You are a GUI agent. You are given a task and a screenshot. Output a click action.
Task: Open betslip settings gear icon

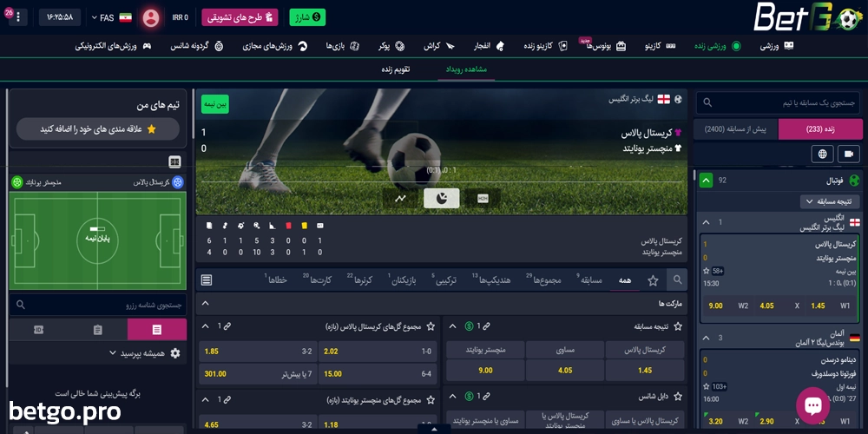coord(175,353)
